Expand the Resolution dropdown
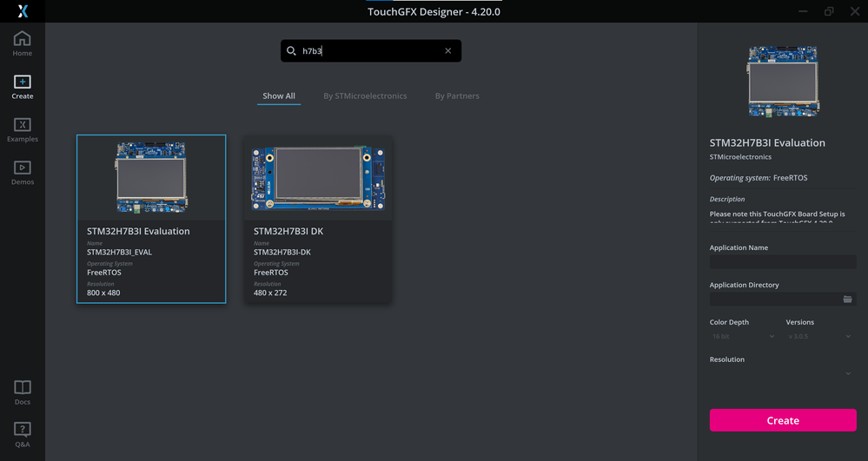 pos(782,373)
